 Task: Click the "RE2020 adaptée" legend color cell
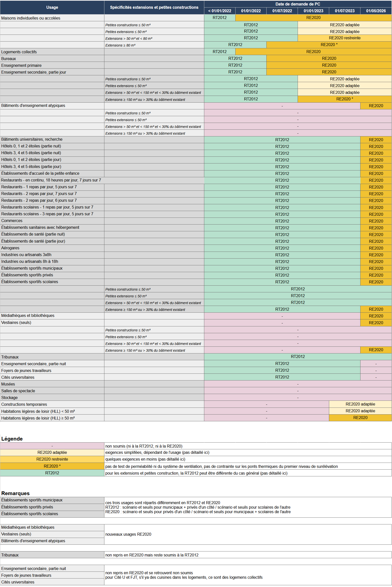tap(52, 452)
